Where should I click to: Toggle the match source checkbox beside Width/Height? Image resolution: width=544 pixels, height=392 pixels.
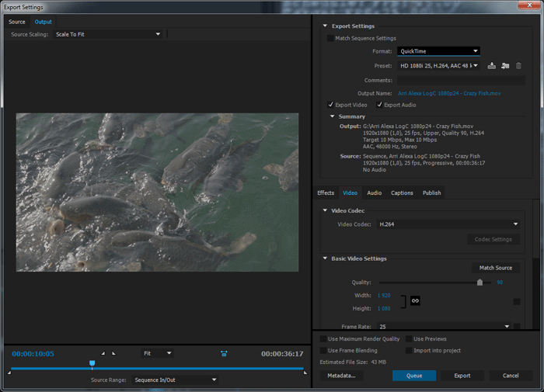click(517, 301)
